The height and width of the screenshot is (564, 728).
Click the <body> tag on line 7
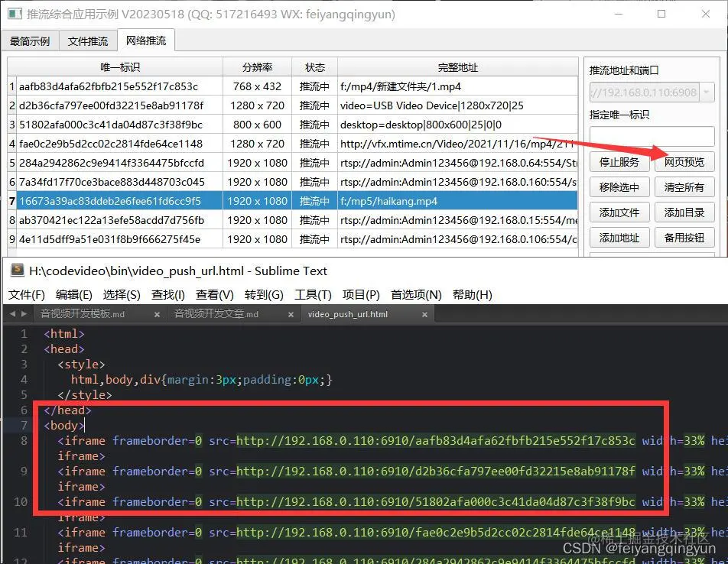(64, 426)
